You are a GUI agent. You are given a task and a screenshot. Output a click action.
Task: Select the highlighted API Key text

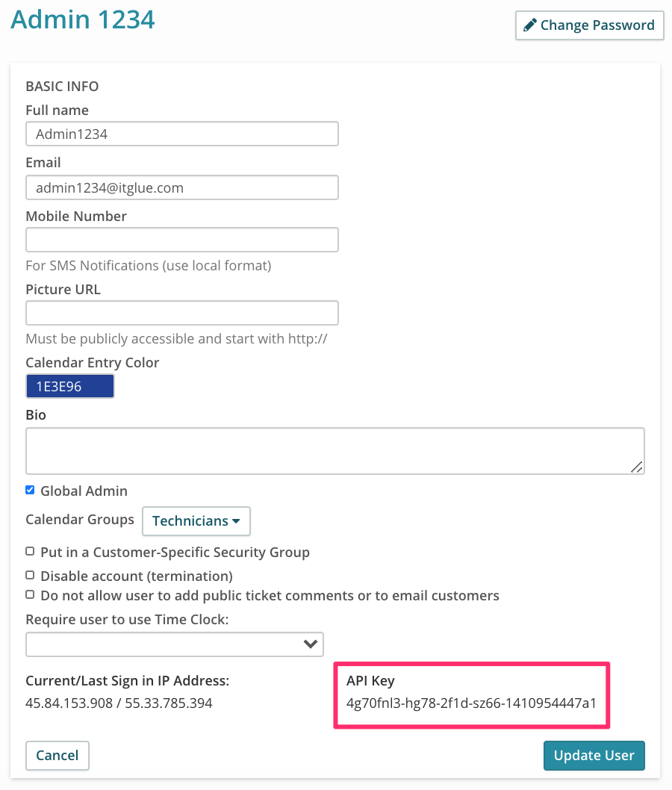(470, 703)
